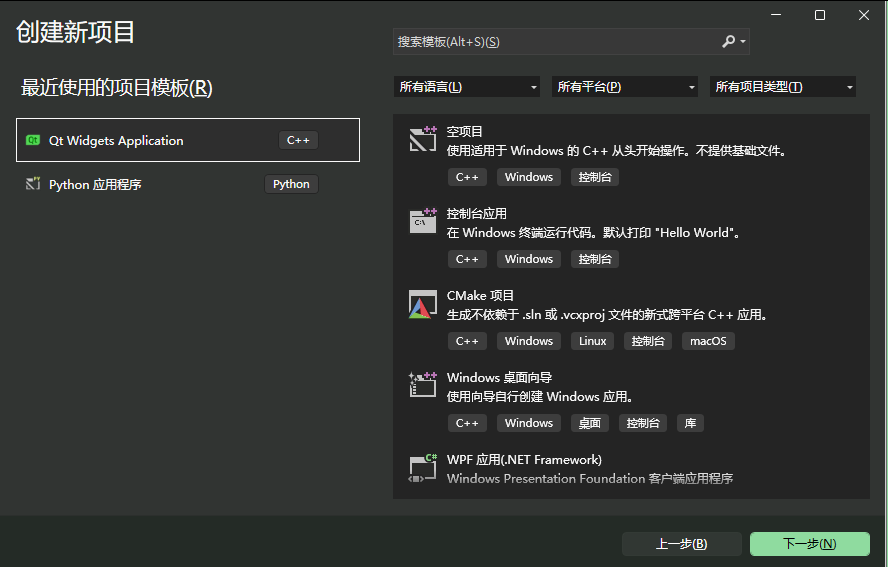This screenshot has height=567, width=888.
Task: Select the 空项目 template title
Action: click(x=464, y=131)
